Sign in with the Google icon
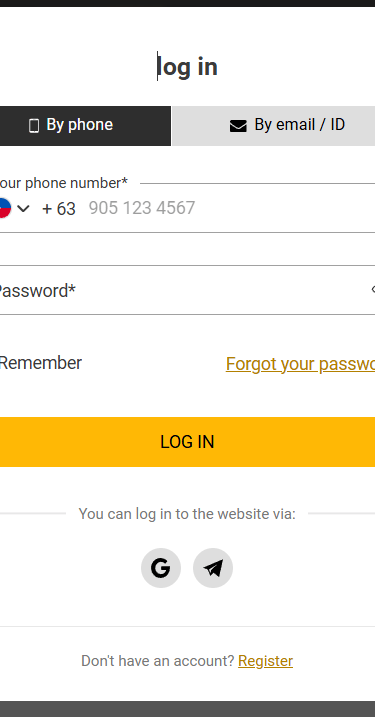The image size is (375, 717). click(161, 568)
